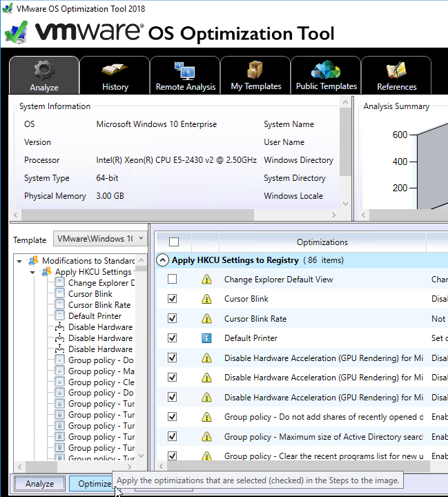448x497 pixels.
Task: Click the Cursor Blink Rate tree item icon
Action: pyautogui.click(x=59, y=304)
